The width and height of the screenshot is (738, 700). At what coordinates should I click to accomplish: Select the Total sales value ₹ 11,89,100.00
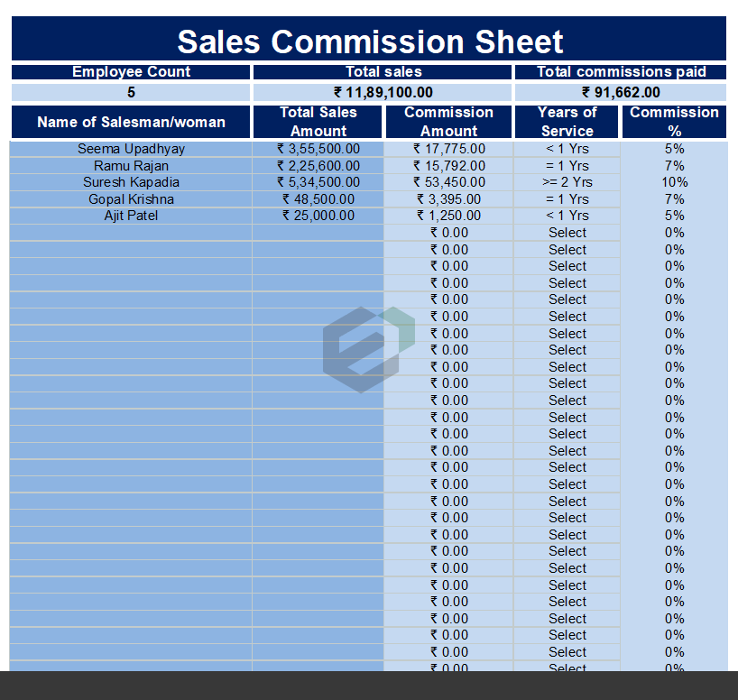click(383, 92)
